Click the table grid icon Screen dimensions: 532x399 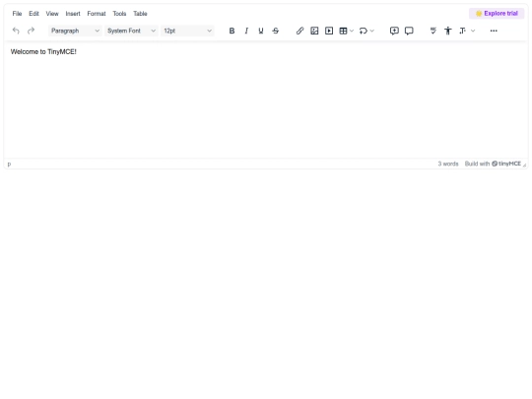tap(343, 31)
